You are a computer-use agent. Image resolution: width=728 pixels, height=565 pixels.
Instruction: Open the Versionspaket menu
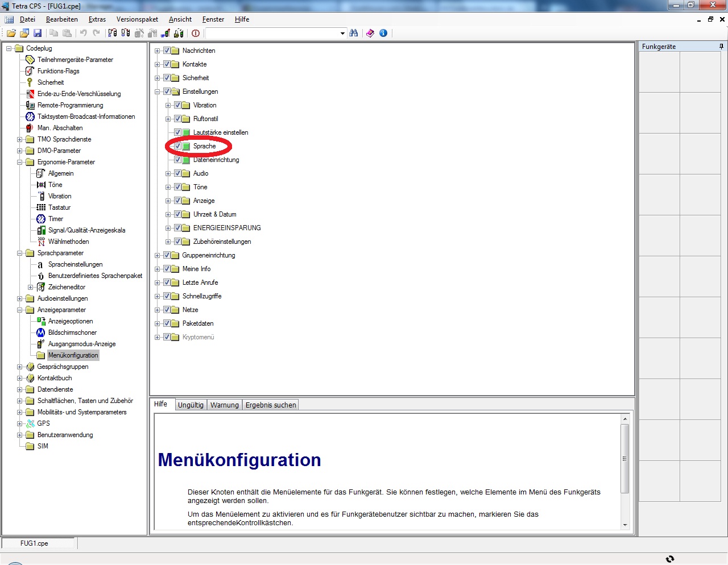point(137,19)
